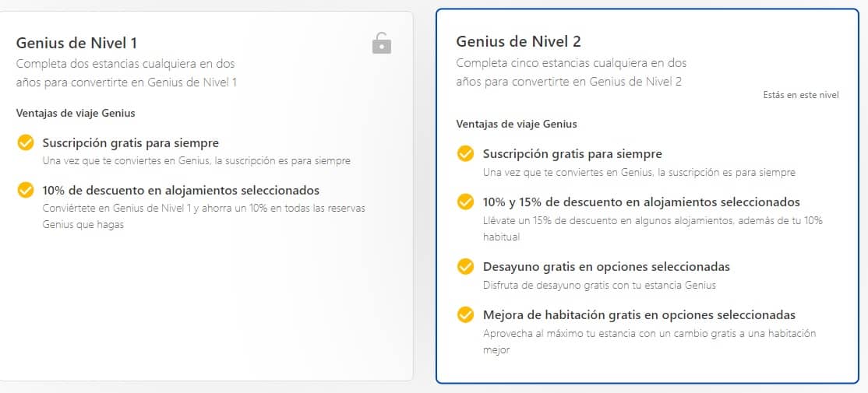The image size is (868, 393).
Task: Click 'Mejora de habitación gratis' benefit title
Action: (x=640, y=315)
